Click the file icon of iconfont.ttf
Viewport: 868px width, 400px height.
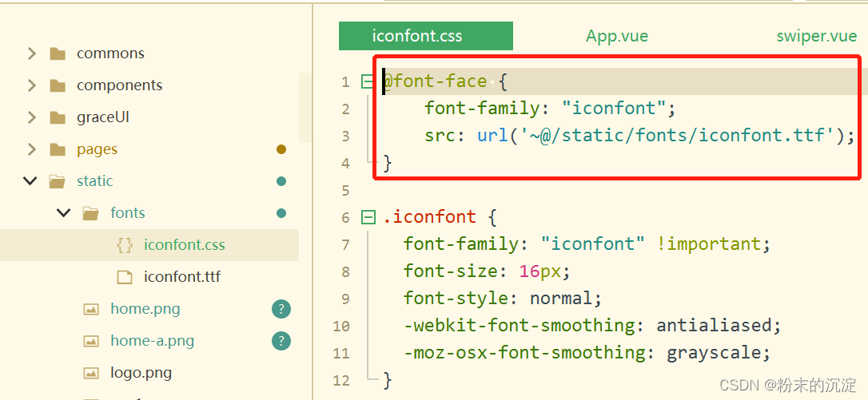[125, 276]
